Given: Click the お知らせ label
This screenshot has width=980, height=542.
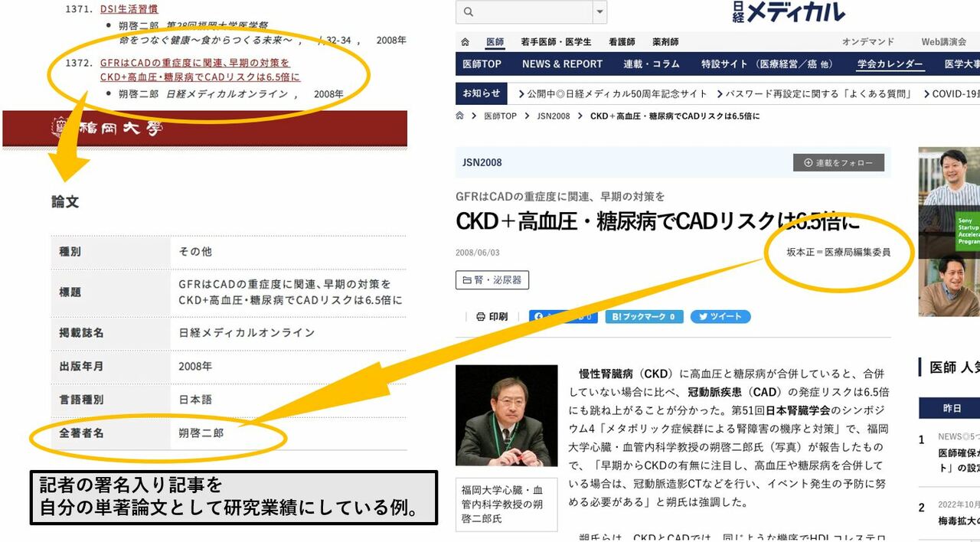Looking at the screenshot, I should pyautogui.click(x=482, y=93).
